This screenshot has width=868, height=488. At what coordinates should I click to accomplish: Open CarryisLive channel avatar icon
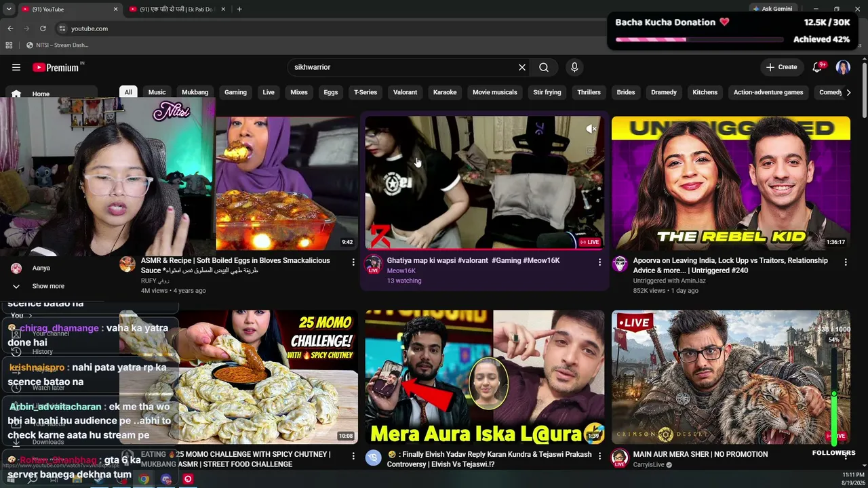coord(619,458)
